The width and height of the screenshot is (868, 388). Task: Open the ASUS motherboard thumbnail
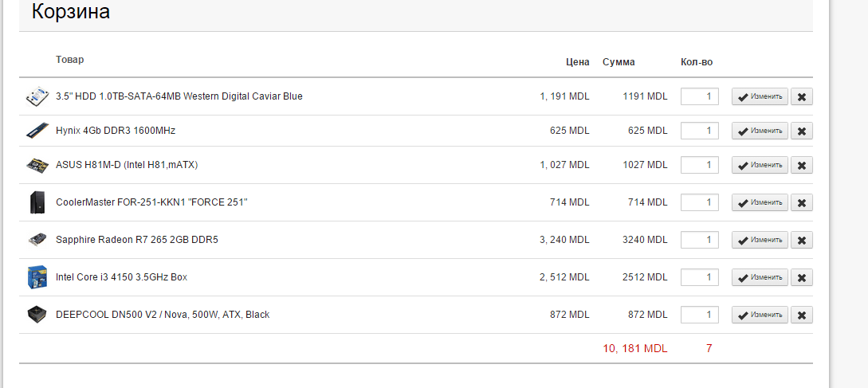37,165
